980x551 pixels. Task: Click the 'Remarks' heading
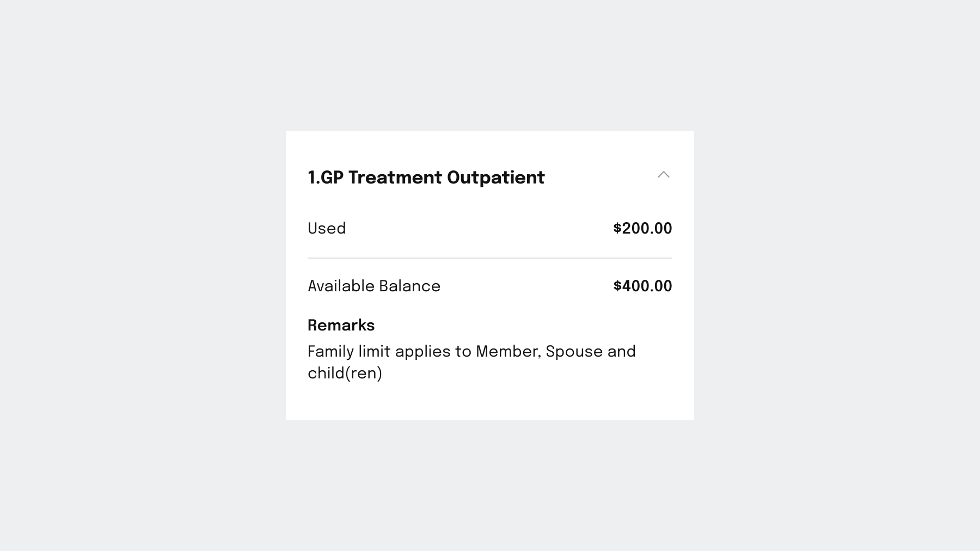click(x=341, y=326)
